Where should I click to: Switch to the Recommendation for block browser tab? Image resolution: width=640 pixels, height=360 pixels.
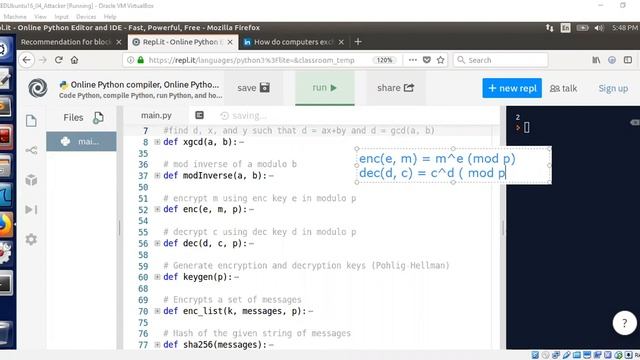tap(66, 42)
